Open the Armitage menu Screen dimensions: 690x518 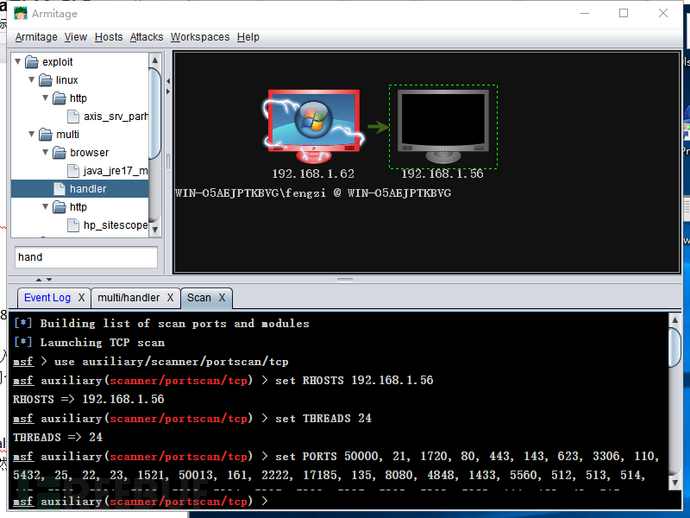coord(36,37)
